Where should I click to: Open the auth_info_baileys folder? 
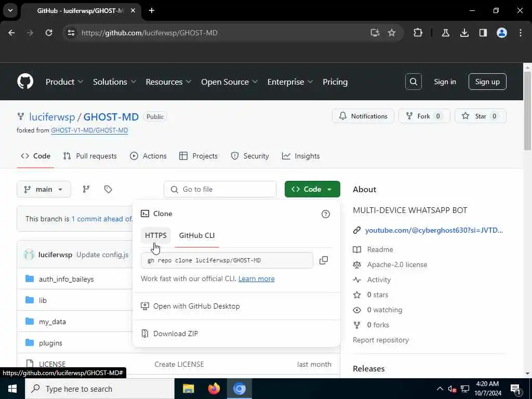[x=66, y=279]
